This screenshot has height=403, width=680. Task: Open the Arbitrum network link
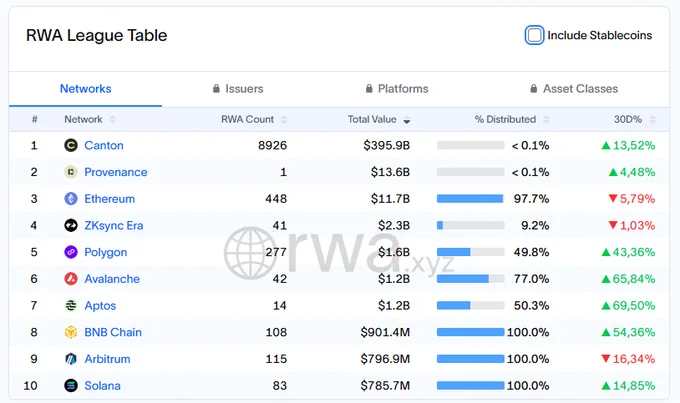pyautogui.click(x=107, y=359)
